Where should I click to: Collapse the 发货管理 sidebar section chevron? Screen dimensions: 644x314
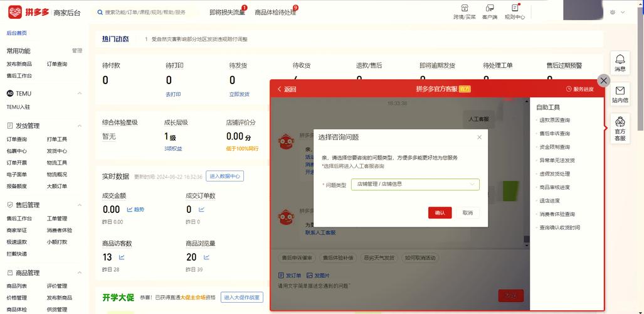[x=80, y=126]
